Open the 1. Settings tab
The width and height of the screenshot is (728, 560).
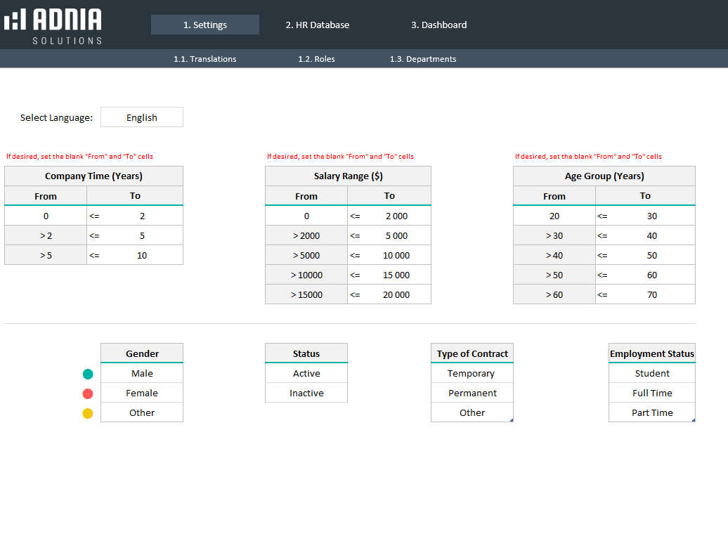205,25
